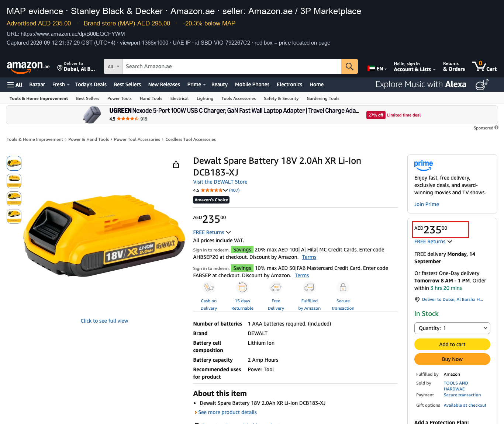Click Power & Hand Tools breadcrumb
The height and width of the screenshot is (424, 504).
click(x=89, y=139)
